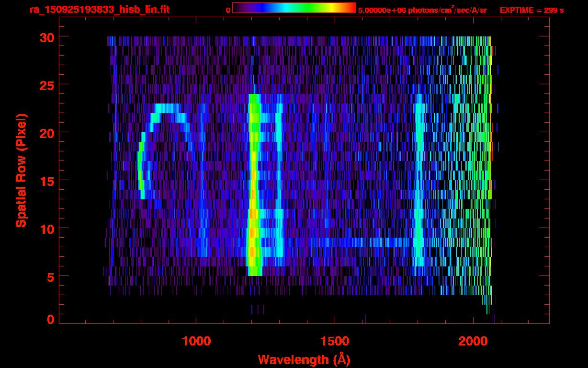Click the cyan vertical emission line near 1800 Å

[419, 182]
